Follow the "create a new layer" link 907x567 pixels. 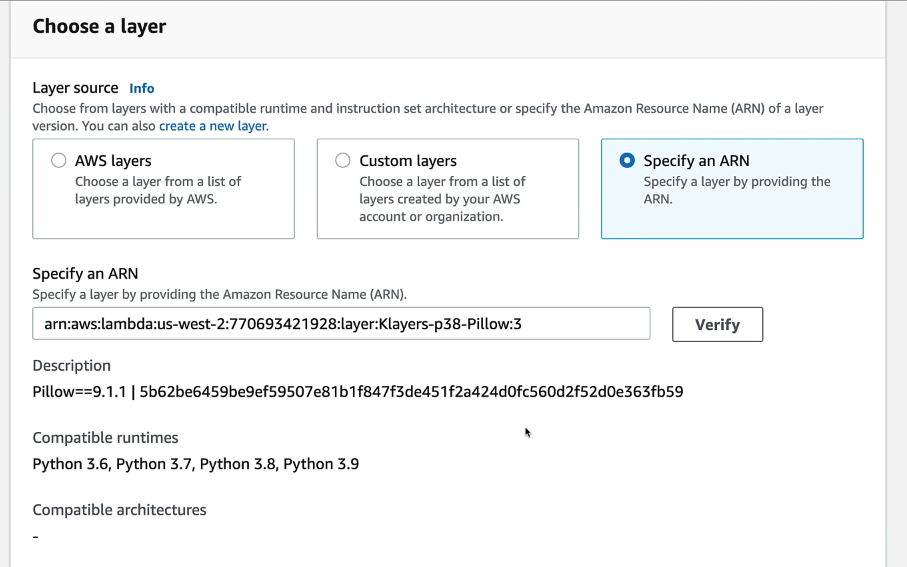click(x=213, y=126)
